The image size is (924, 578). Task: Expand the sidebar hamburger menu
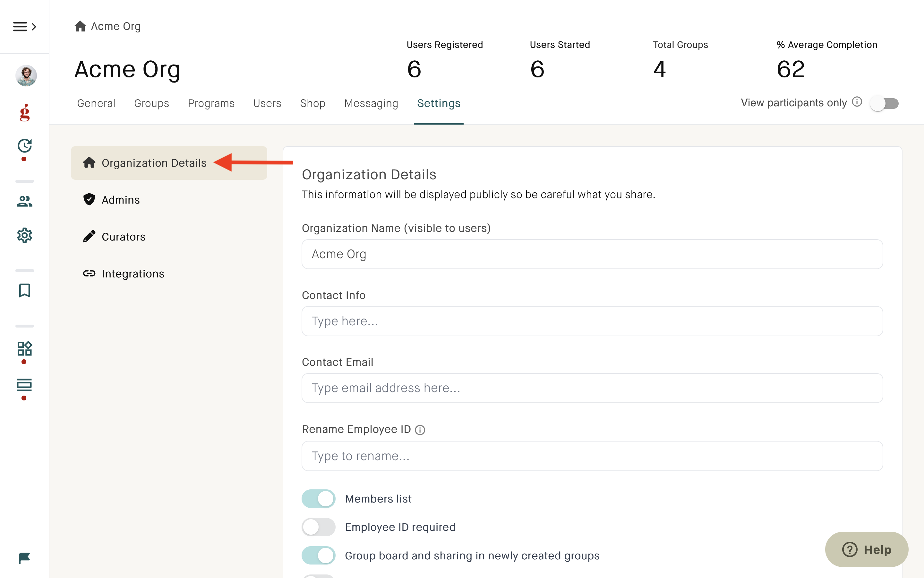[24, 26]
